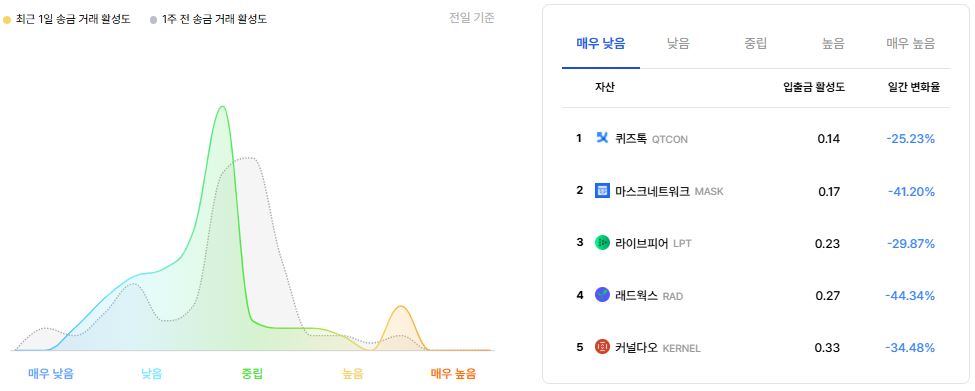Image resolution: width=975 pixels, height=391 pixels.
Task: Click the 매우 높음 chart axis label
Action: click(453, 374)
